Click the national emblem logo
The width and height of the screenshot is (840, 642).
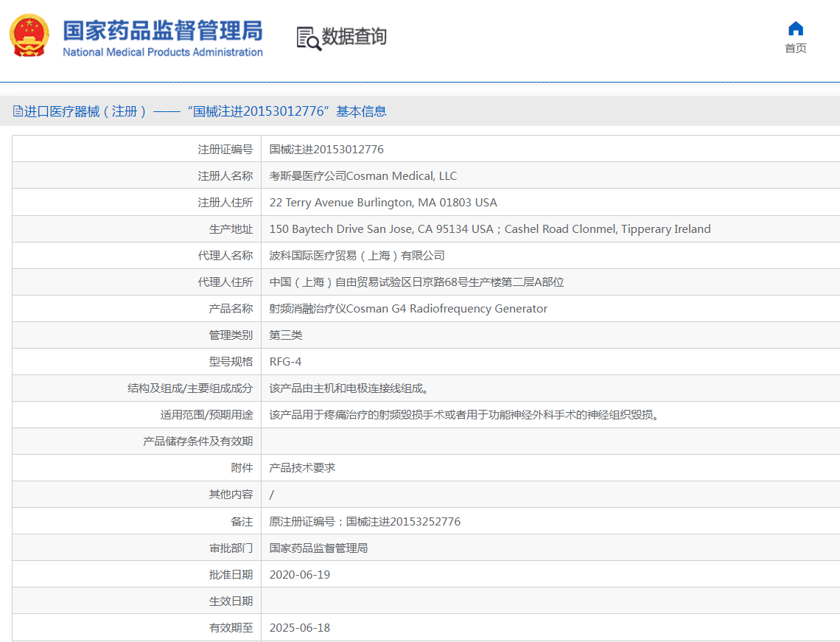(x=29, y=35)
